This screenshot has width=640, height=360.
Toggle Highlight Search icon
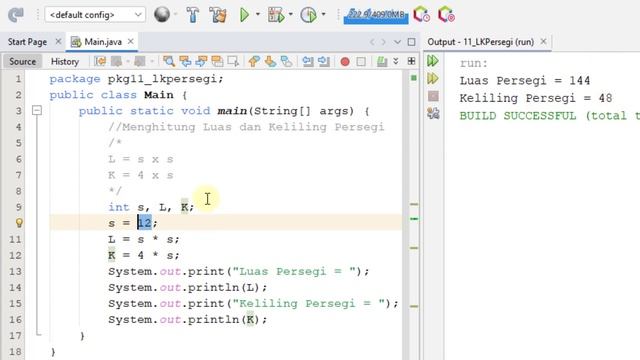click(x=217, y=62)
